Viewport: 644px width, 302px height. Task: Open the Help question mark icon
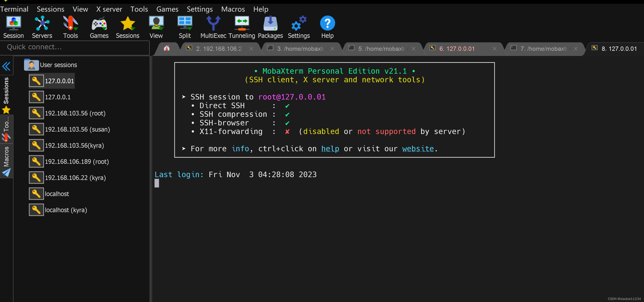point(327,27)
